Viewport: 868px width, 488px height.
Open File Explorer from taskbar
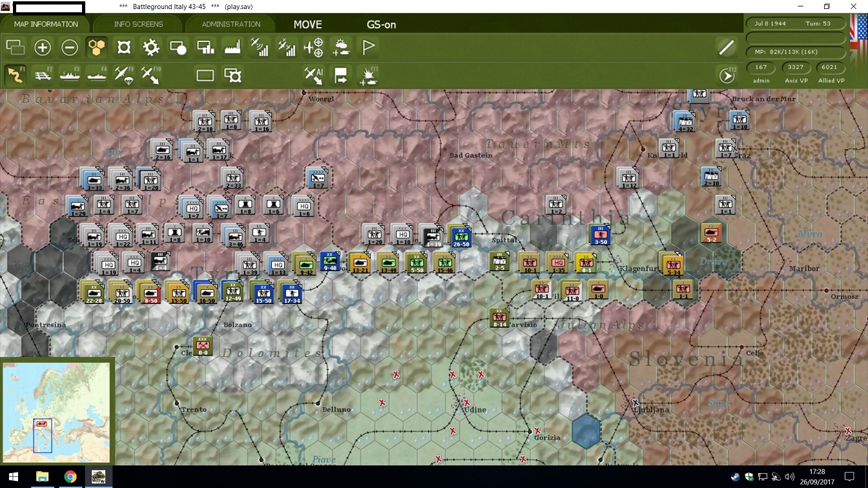43,477
